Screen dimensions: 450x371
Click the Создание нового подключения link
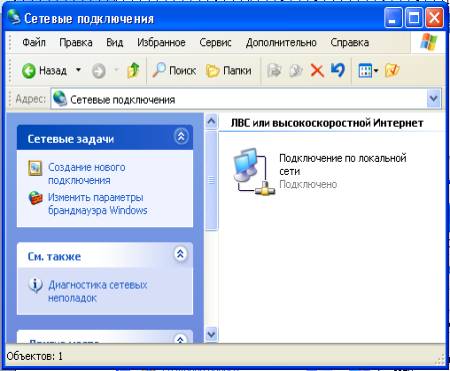pos(87,173)
